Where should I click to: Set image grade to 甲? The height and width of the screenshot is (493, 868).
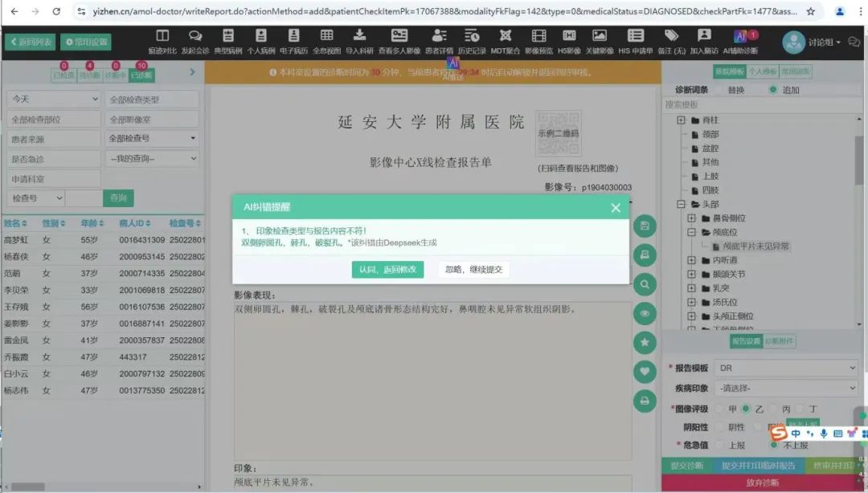(x=719, y=409)
